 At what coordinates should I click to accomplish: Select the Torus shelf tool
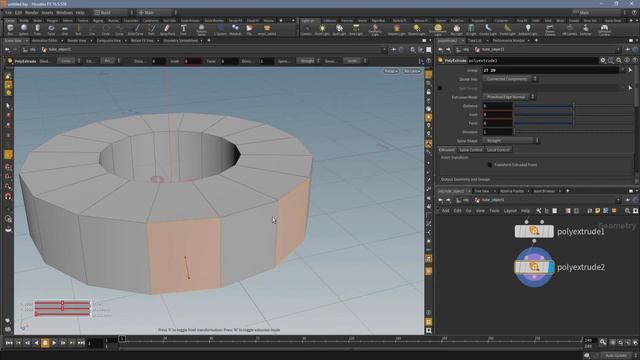[x=51, y=29]
